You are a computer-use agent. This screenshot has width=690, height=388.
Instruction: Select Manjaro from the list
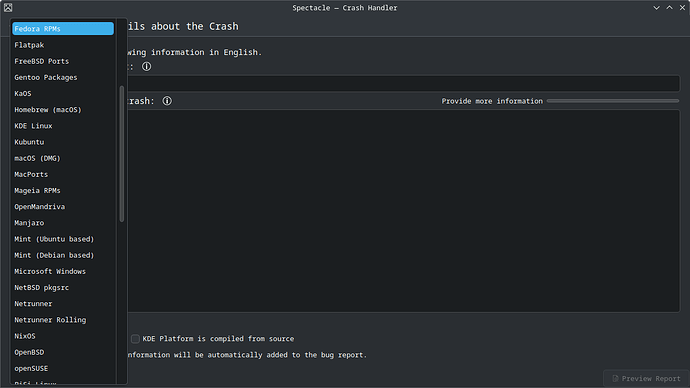tap(63, 223)
